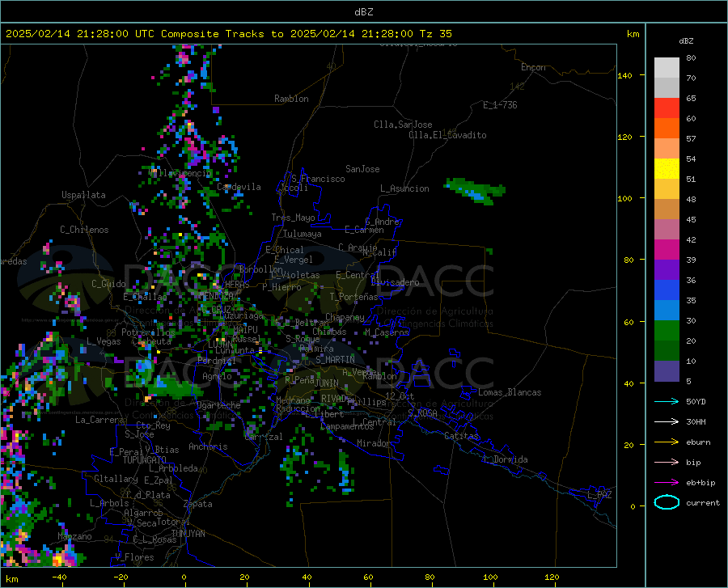Click the pink bip arrow legend icon
Viewport: 728px width, 588px height.
[667, 462]
